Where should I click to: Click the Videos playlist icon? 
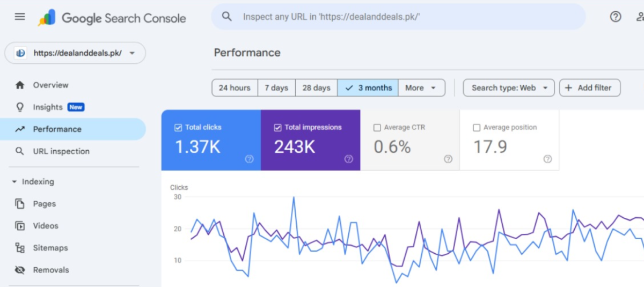(20, 226)
